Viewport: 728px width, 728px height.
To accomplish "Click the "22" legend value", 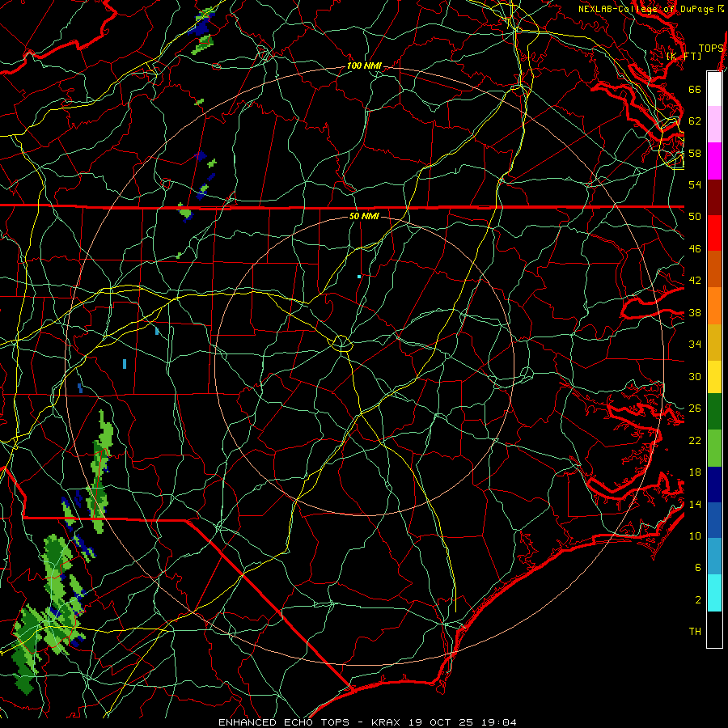I will click(695, 441).
